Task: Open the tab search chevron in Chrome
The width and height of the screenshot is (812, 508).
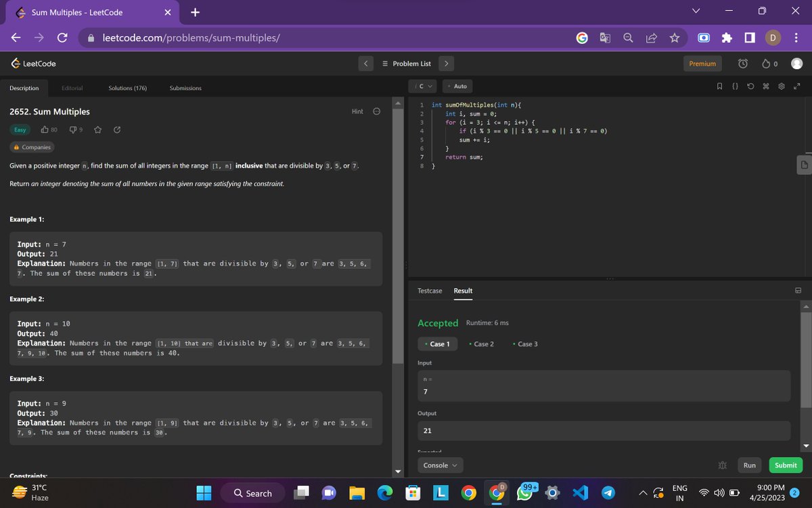Action: [x=696, y=9]
